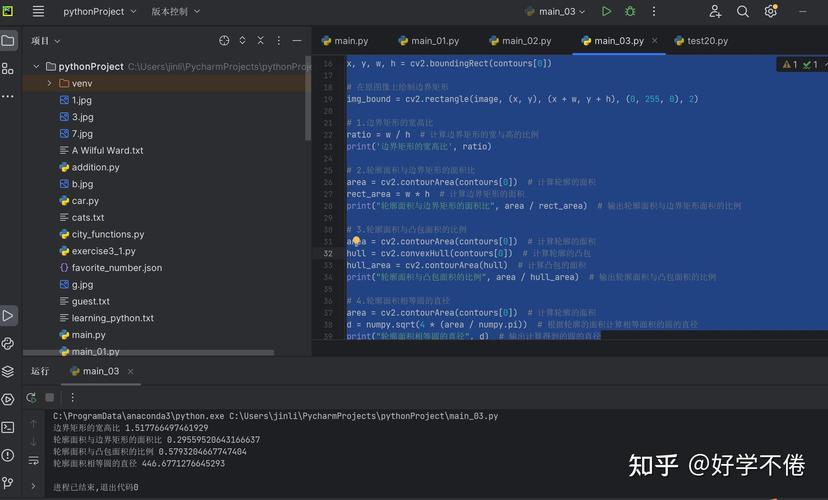The width and height of the screenshot is (828, 500).
Task: Open the 版本控制 version control dropdown
Action: [x=176, y=11]
